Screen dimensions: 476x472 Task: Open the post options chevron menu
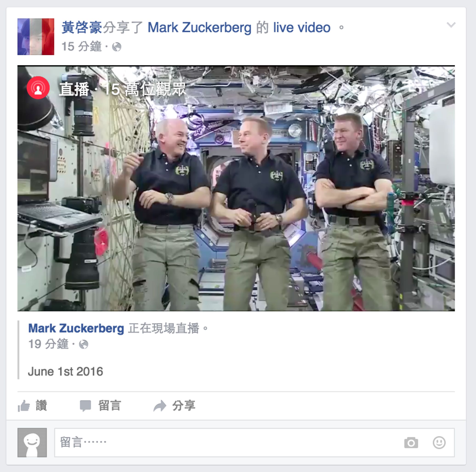451,25
